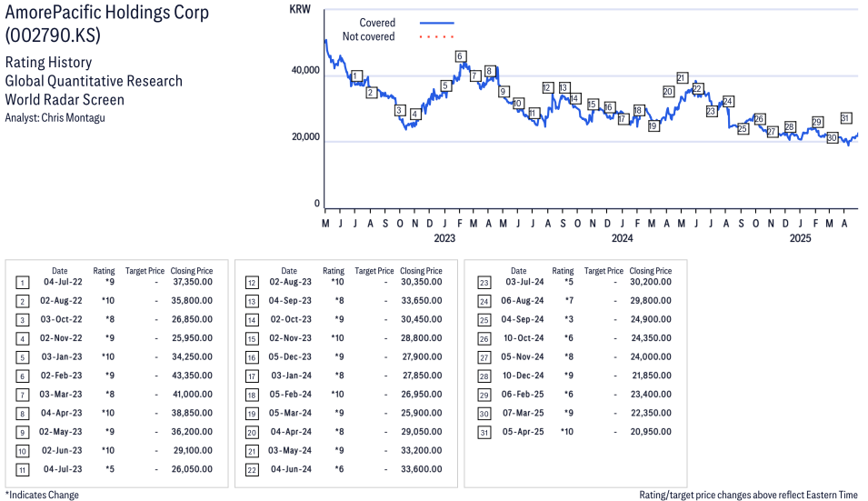Click chart marker 6 at the price peak
This screenshot has width=868, height=501.
[460, 55]
